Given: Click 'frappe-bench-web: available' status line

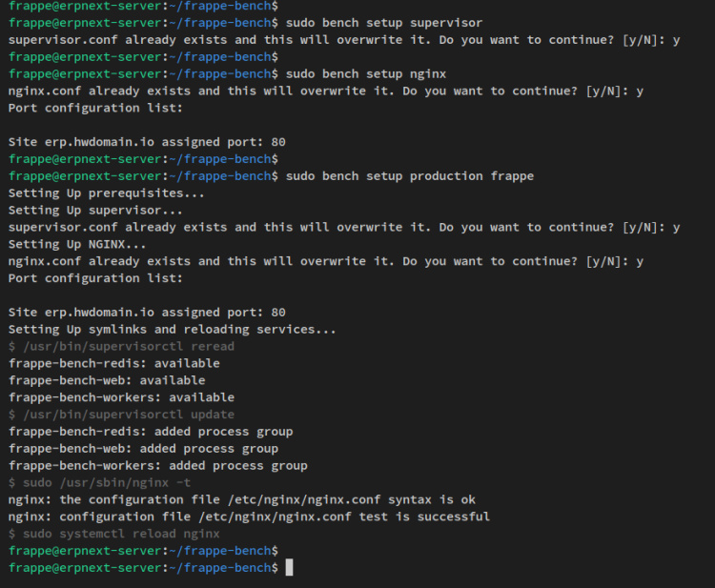Looking at the screenshot, I should click(107, 380).
